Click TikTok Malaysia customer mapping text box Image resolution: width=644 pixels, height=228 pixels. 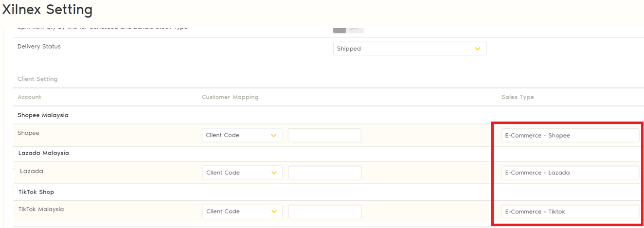(325, 211)
